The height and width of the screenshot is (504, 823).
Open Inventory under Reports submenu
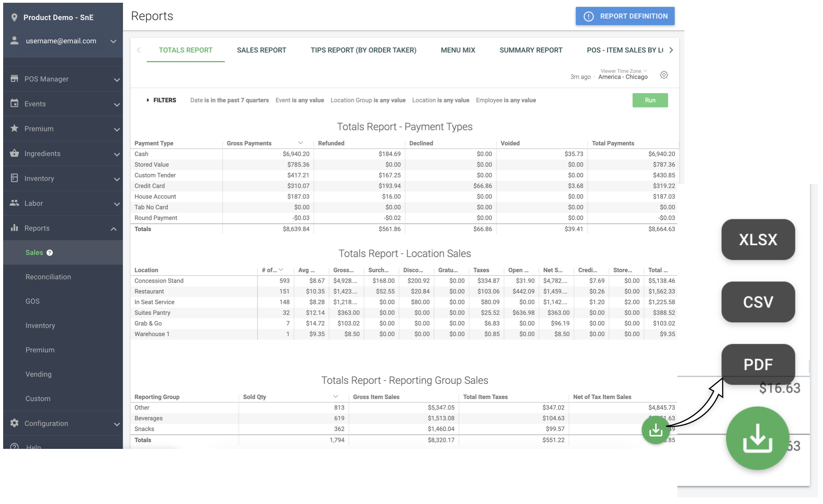40,326
